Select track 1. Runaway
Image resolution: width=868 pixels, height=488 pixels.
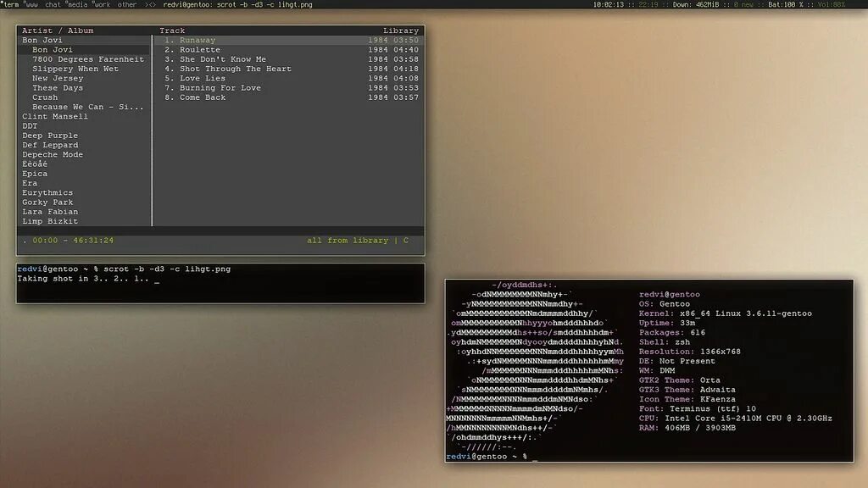[x=288, y=40]
